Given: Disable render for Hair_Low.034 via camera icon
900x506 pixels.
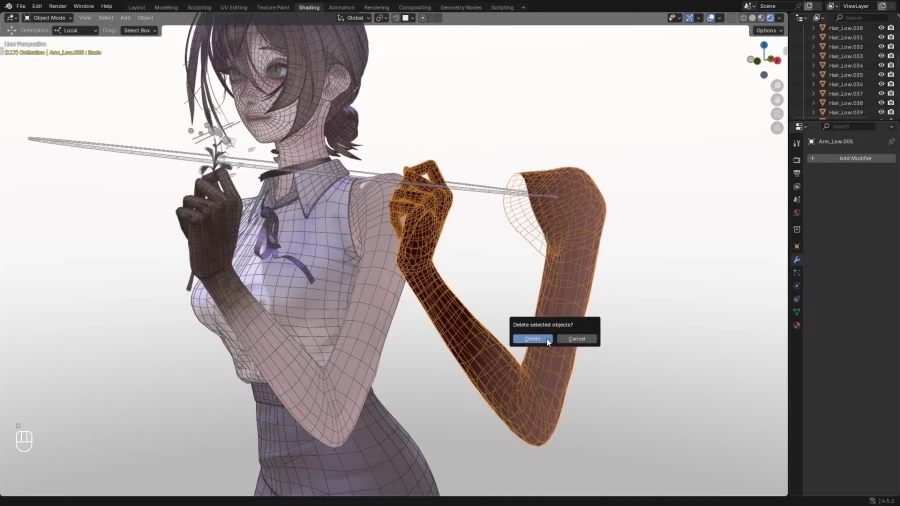Looking at the screenshot, I should [x=891, y=65].
